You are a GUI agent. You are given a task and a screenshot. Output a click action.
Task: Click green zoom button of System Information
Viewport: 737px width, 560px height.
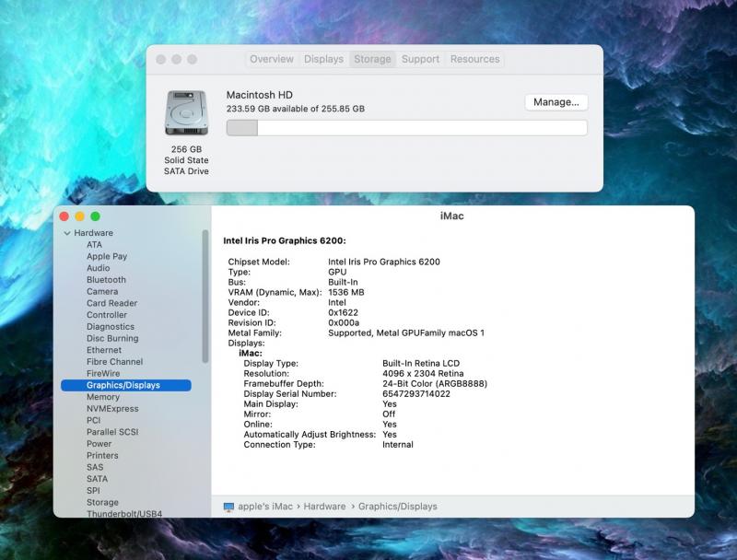(x=96, y=216)
